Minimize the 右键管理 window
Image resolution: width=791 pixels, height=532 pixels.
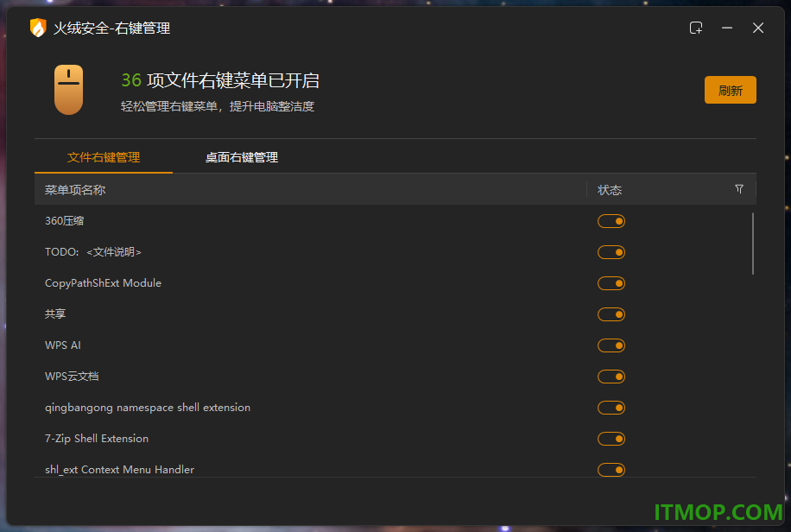tap(727, 28)
